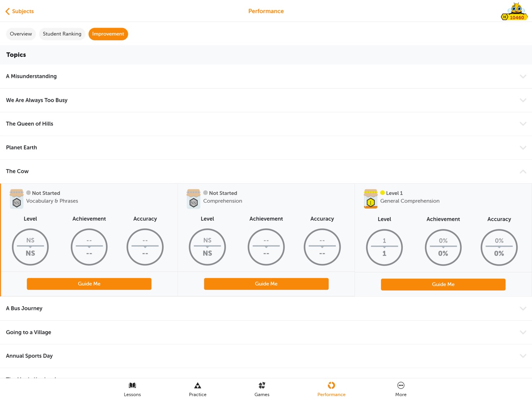The height and width of the screenshot is (399, 532).
Task: Click General Comprehension Accuracy 0% dial
Action: pos(499,247)
